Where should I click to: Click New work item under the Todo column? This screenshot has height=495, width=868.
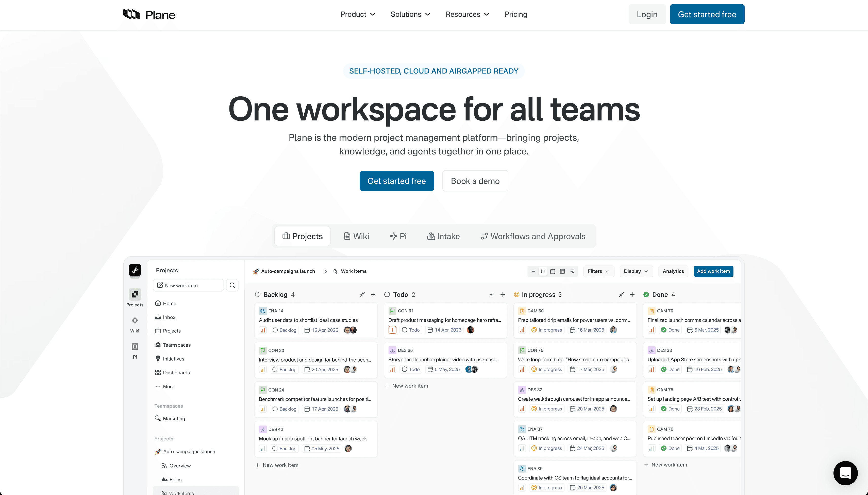(407, 386)
